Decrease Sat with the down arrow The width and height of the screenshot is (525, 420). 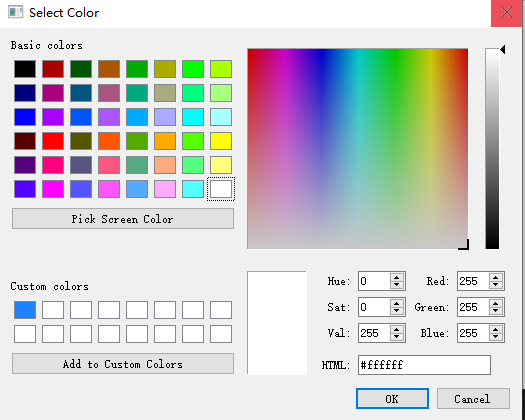(x=397, y=311)
